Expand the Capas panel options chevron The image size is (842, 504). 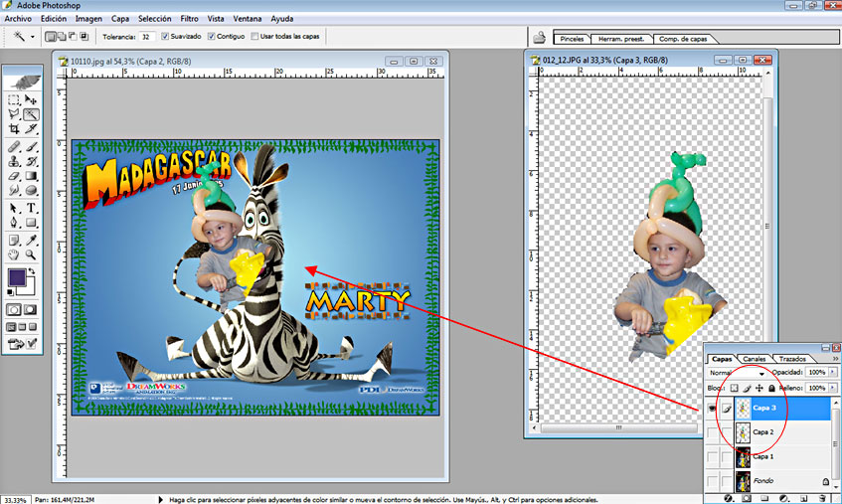pos(836,359)
